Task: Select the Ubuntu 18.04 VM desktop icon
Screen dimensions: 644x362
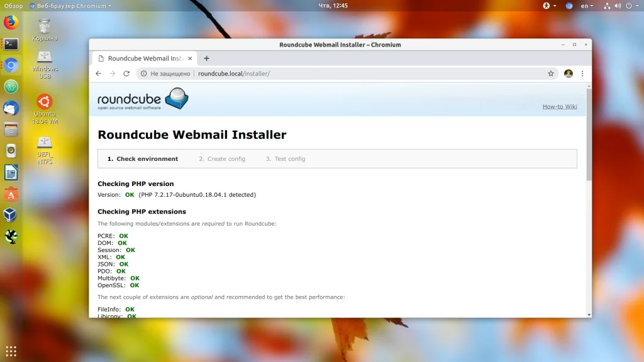Action: point(45,109)
